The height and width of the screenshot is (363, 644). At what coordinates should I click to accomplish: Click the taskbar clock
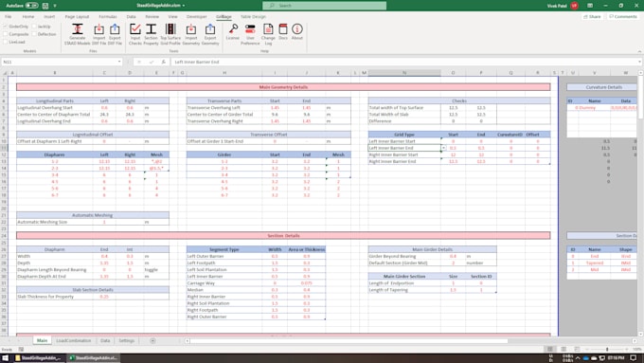click(617, 358)
